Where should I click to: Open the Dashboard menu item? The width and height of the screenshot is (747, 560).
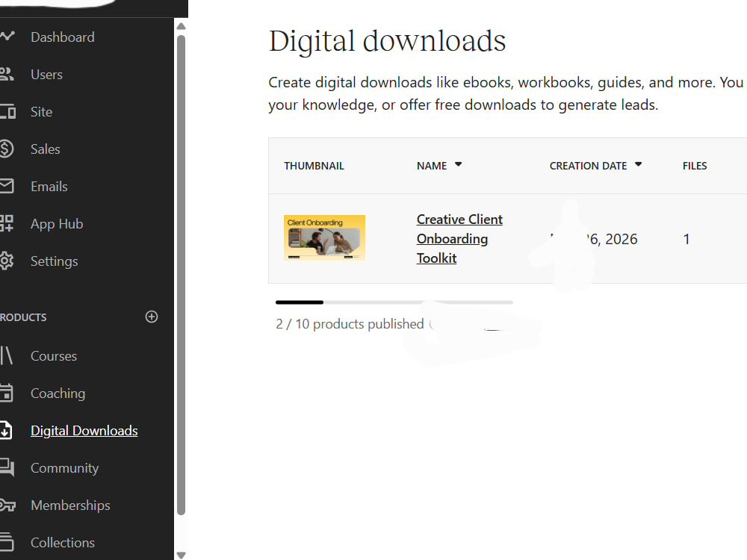coord(63,37)
